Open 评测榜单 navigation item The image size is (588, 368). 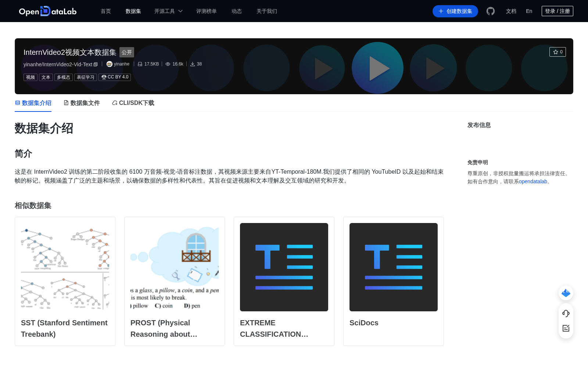(207, 11)
